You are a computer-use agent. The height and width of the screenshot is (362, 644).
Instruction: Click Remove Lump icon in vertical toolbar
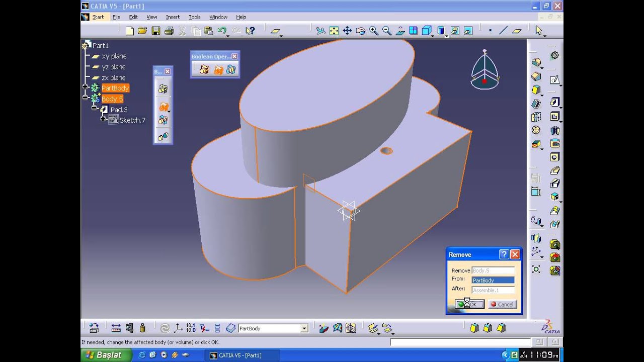pyautogui.click(x=163, y=136)
